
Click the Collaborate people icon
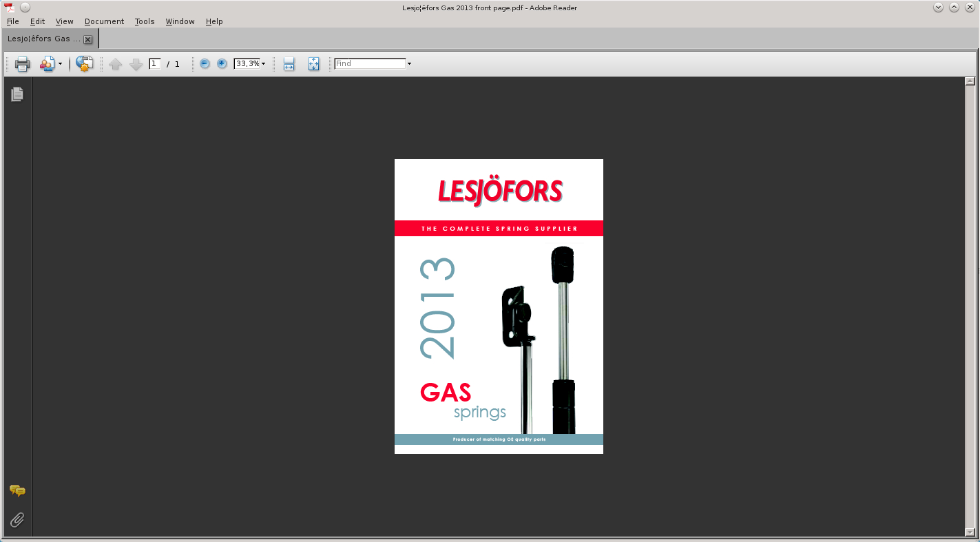coord(47,64)
